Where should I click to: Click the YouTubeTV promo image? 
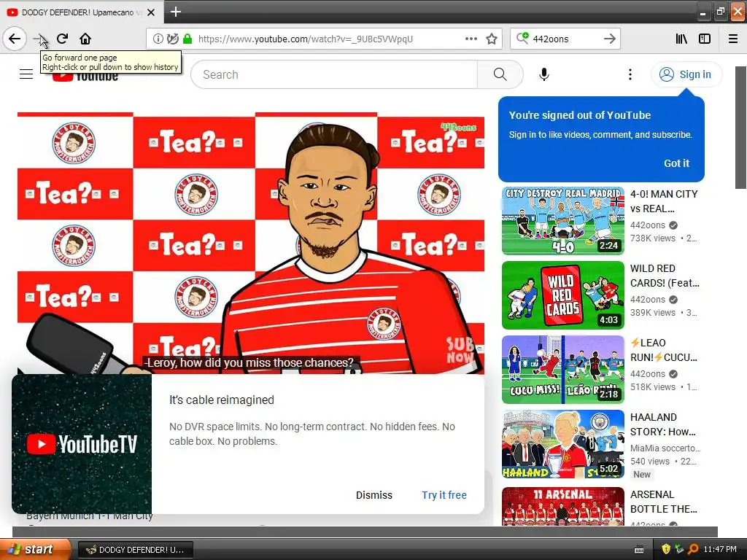[x=82, y=444]
